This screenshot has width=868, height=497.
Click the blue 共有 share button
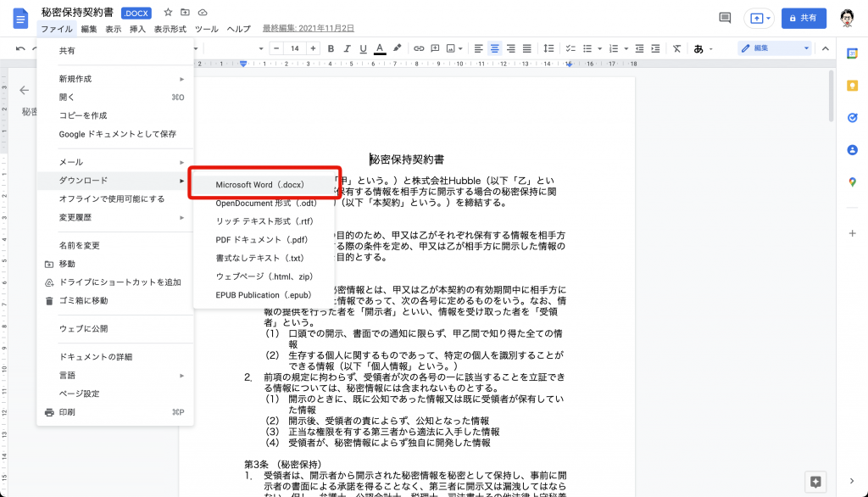click(804, 19)
